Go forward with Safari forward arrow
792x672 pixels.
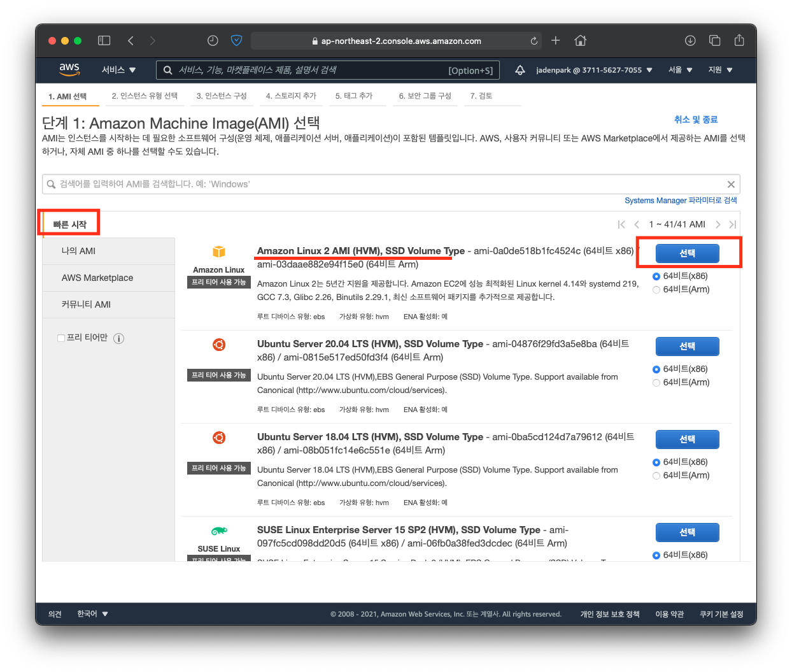[152, 41]
